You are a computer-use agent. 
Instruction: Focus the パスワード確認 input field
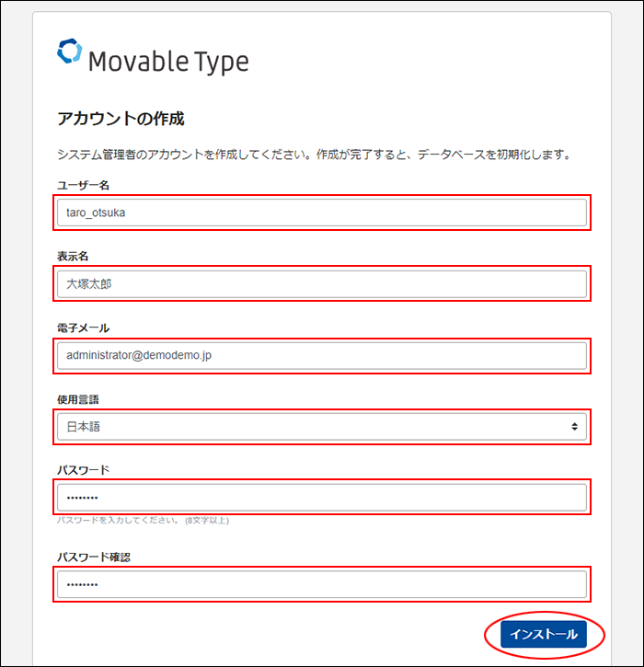(322, 584)
